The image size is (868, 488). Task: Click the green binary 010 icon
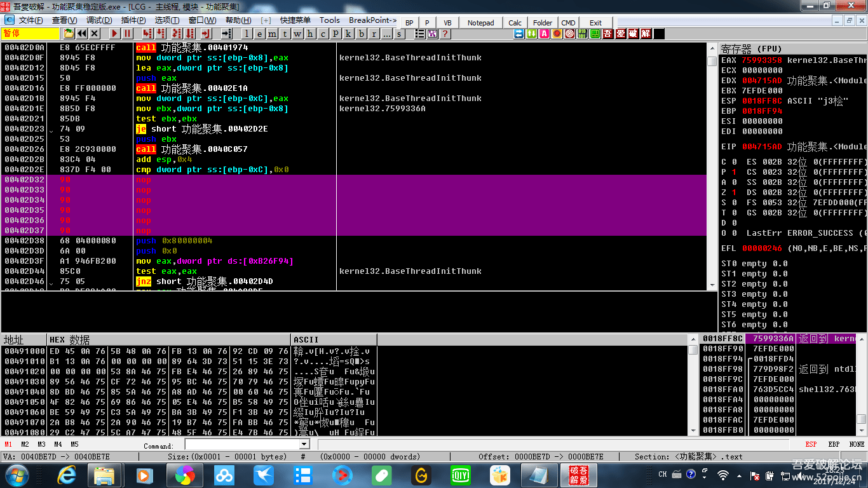pyautogui.click(x=582, y=34)
